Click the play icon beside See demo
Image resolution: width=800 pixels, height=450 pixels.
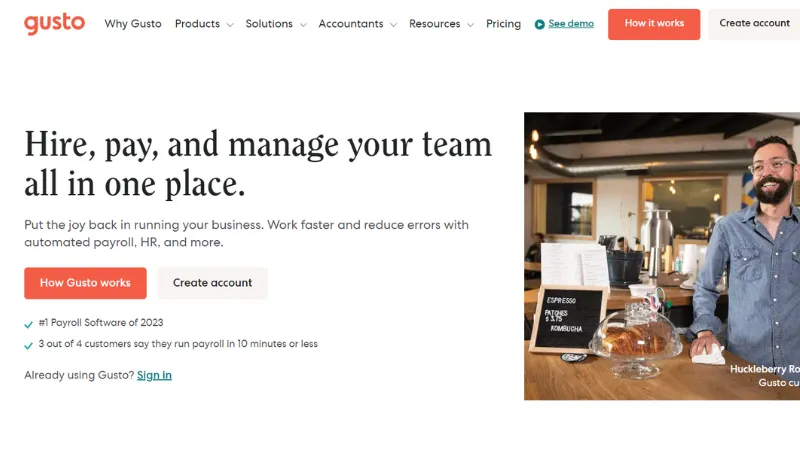tap(540, 24)
